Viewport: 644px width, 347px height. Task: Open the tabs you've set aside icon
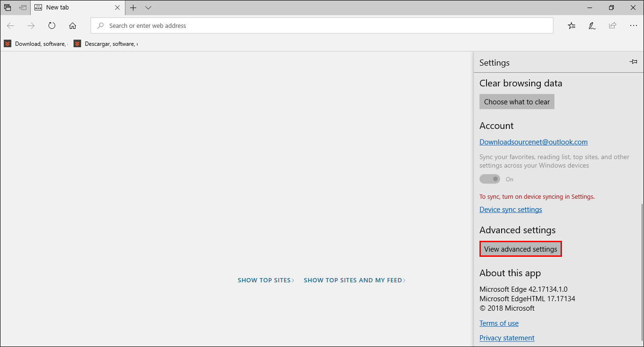coord(8,8)
